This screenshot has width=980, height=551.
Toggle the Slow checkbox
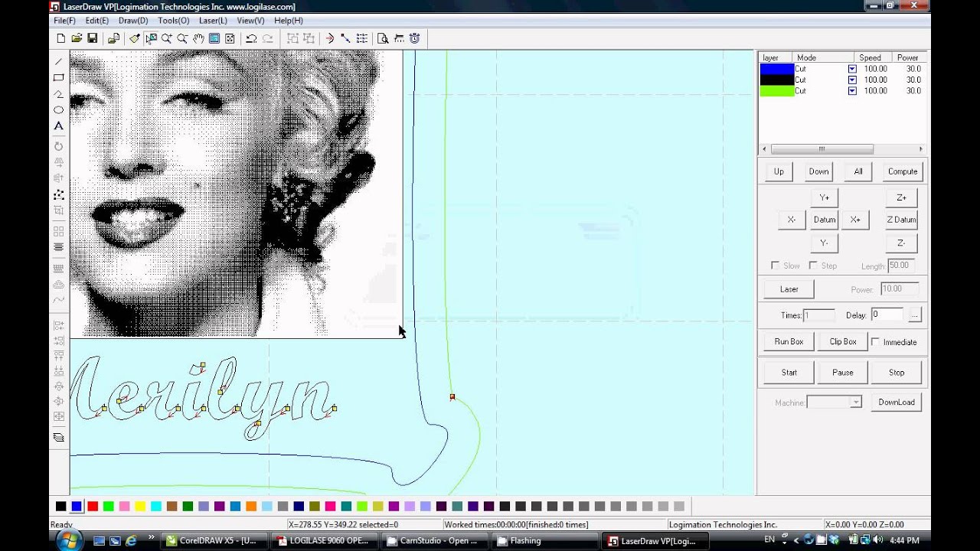point(776,266)
